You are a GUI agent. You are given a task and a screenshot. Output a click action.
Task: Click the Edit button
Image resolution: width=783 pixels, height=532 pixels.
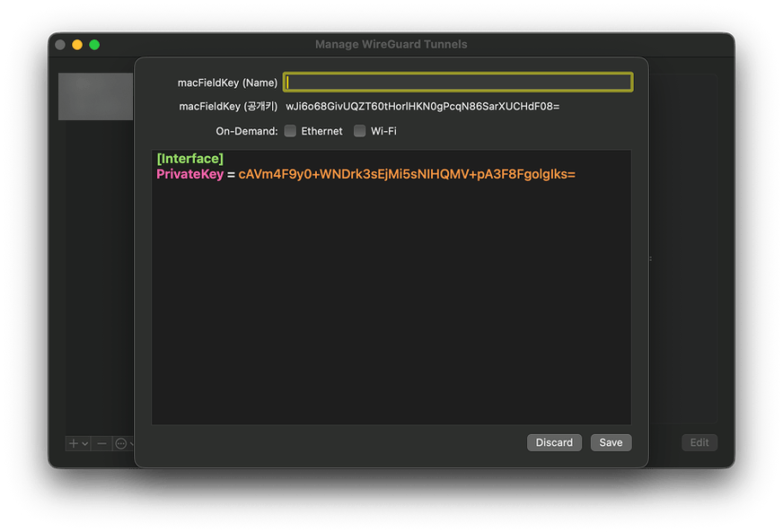(x=699, y=442)
